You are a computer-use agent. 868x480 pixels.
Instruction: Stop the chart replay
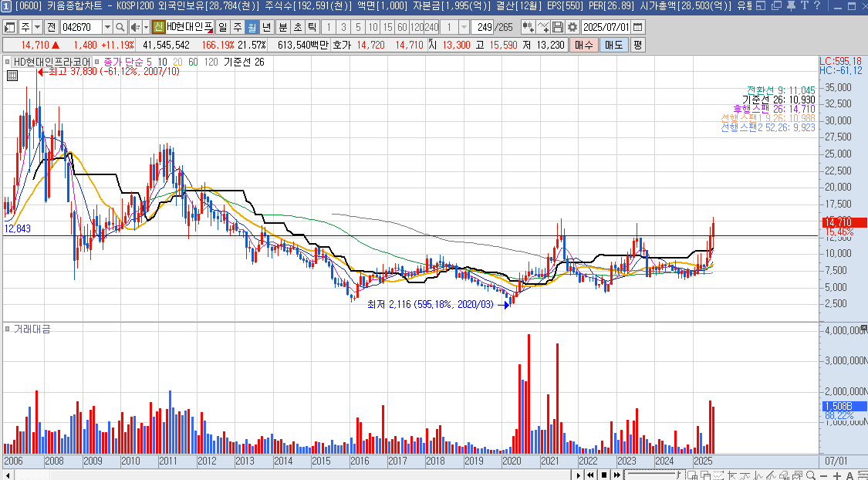(x=604, y=475)
